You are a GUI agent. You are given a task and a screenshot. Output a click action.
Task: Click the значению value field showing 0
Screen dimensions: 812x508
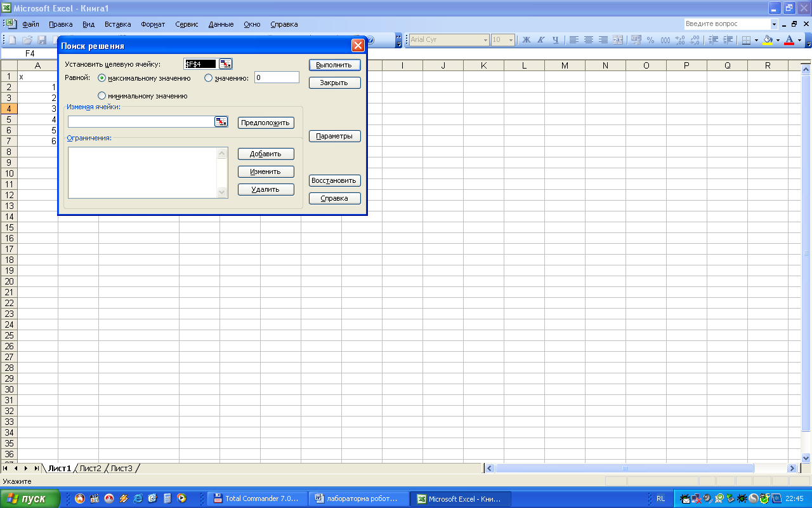(x=277, y=77)
